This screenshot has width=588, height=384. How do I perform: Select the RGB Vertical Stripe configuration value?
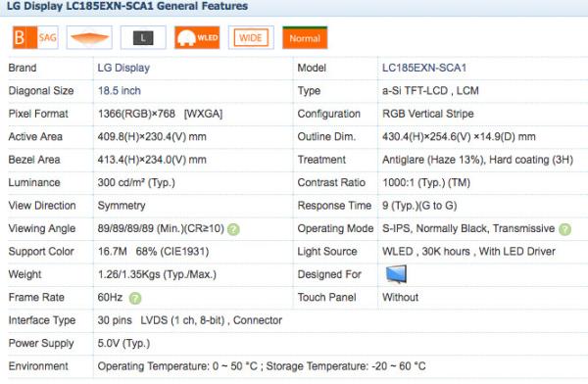[428, 114]
